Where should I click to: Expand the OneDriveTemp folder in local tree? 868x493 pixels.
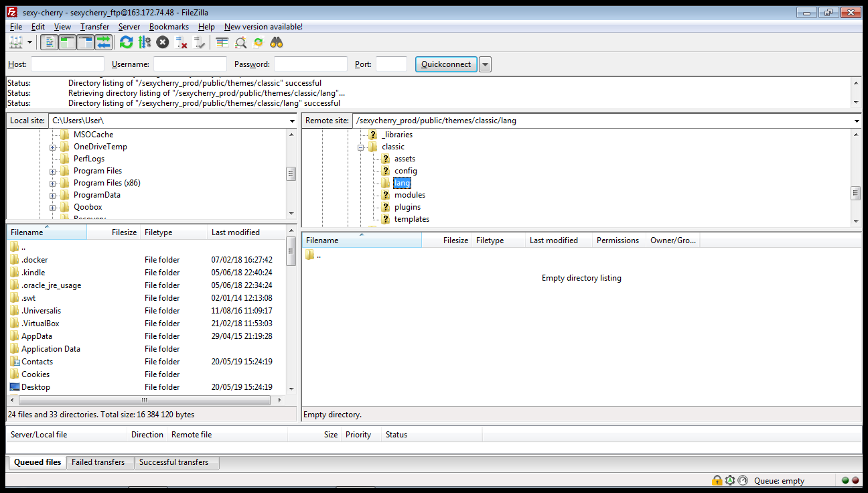pos(52,147)
